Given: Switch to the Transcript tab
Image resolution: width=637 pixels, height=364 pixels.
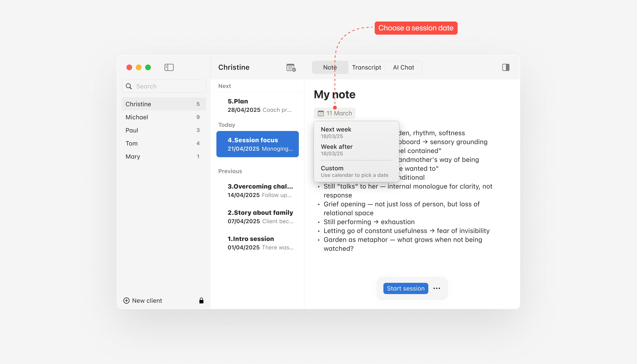Looking at the screenshot, I should 366,67.
